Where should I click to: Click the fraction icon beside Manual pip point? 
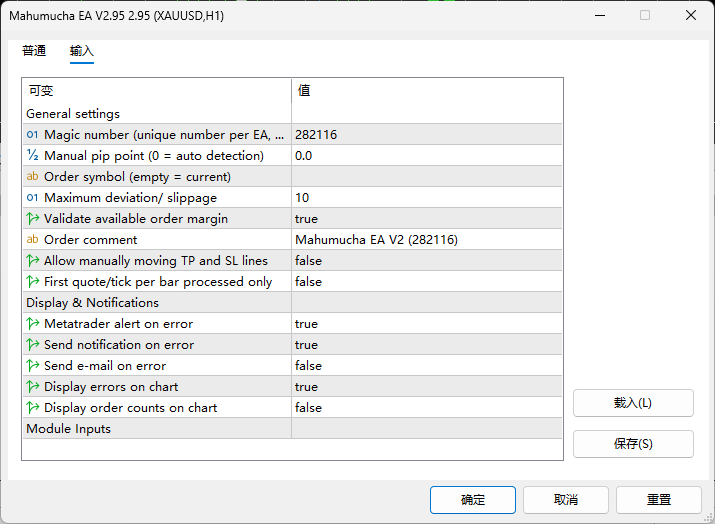tap(32, 156)
